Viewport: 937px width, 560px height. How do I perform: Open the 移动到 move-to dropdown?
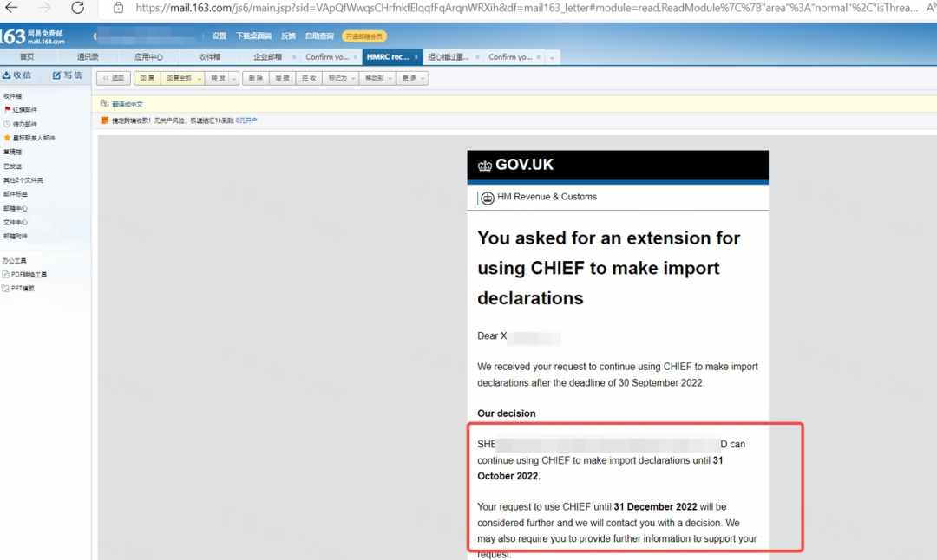coord(377,78)
